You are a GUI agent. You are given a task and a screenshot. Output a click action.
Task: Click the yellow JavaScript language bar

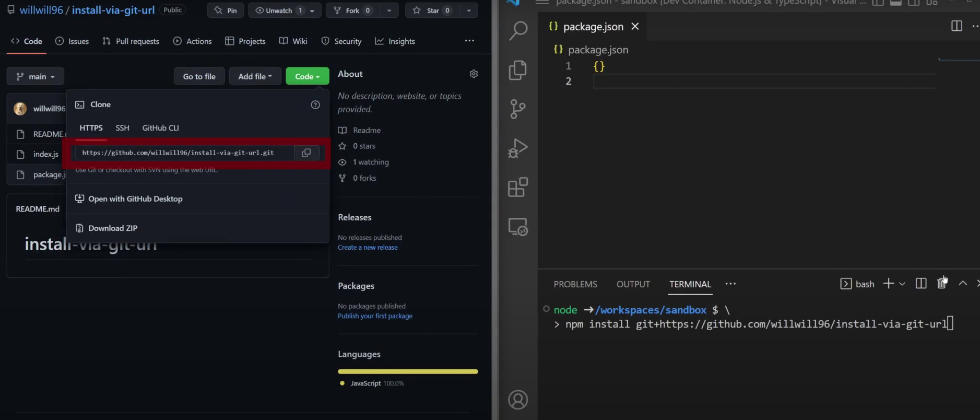[408, 371]
